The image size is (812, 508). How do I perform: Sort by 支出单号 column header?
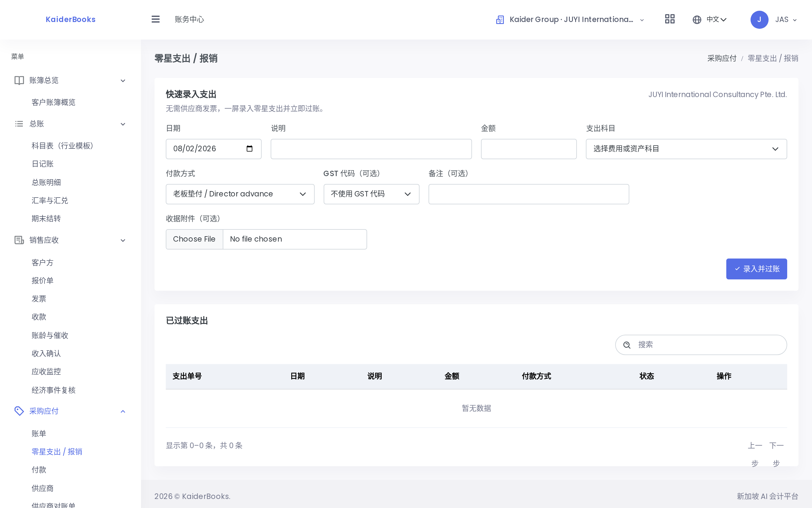[187, 376]
